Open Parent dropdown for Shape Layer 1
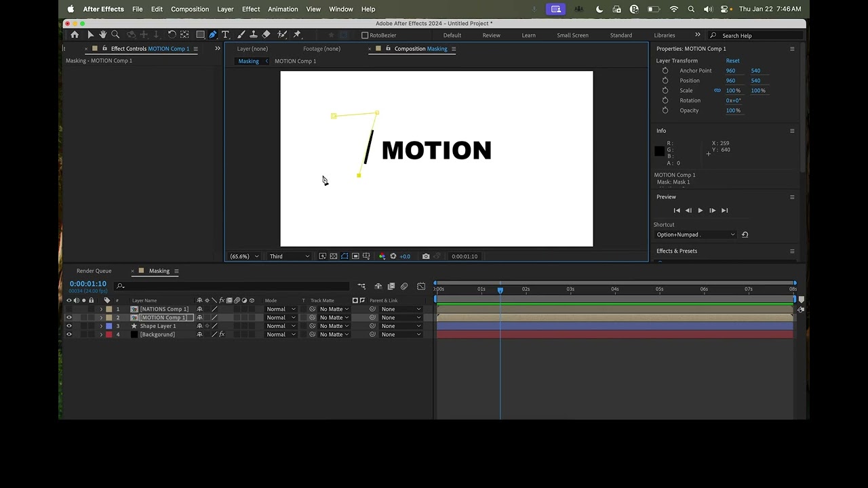 [x=401, y=326]
